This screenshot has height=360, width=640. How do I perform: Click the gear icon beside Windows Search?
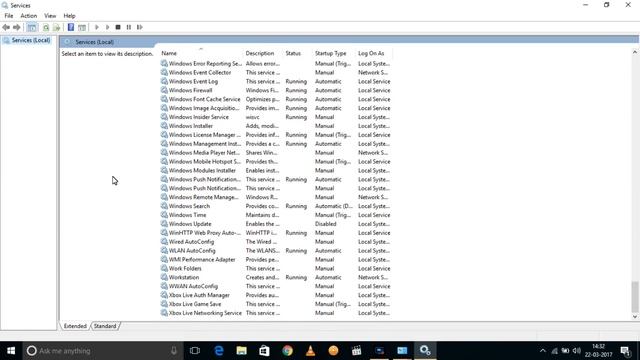pos(164,206)
